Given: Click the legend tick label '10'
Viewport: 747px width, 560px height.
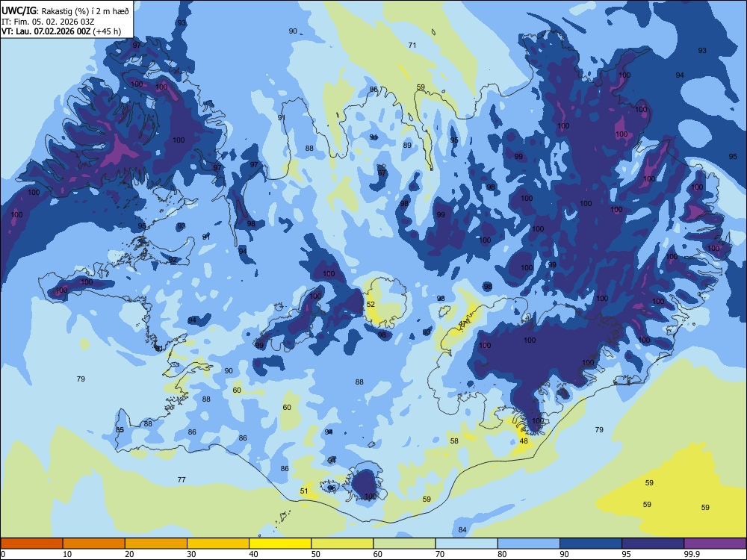Looking at the screenshot, I should (67, 554).
